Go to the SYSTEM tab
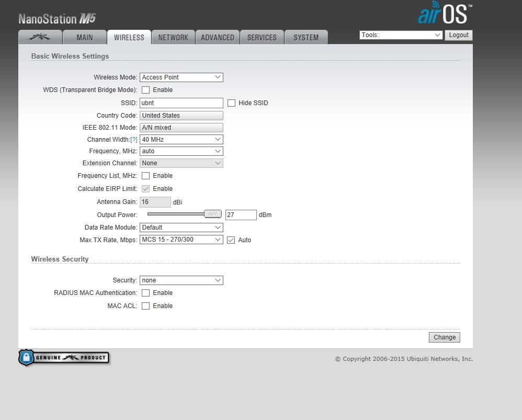Image resolution: width=522 pixels, height=420 pixels. point(306,38)
